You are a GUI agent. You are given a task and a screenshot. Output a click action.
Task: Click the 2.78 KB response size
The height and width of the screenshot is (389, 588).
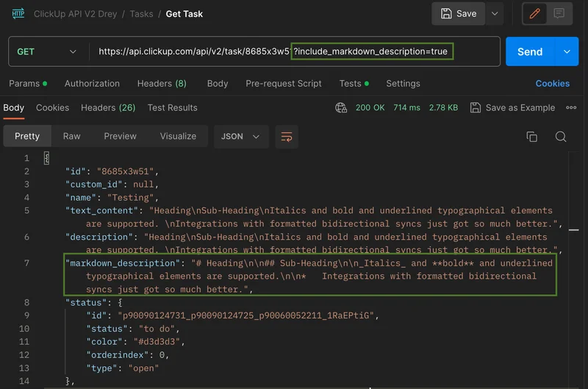tap(443, 108)
